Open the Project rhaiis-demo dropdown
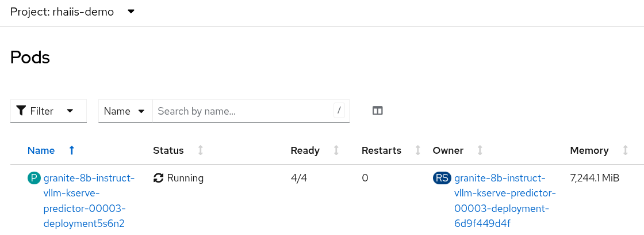The width and height of the screenshot is (644, 235). (131, 12)
